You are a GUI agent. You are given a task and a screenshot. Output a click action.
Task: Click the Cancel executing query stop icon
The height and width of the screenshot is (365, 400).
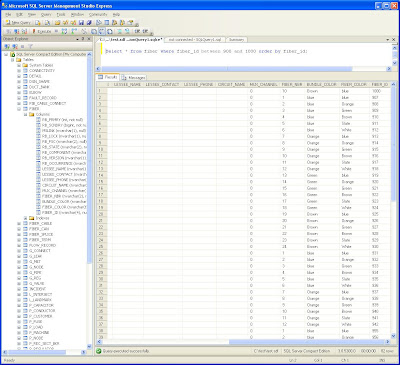coord(56,31)
